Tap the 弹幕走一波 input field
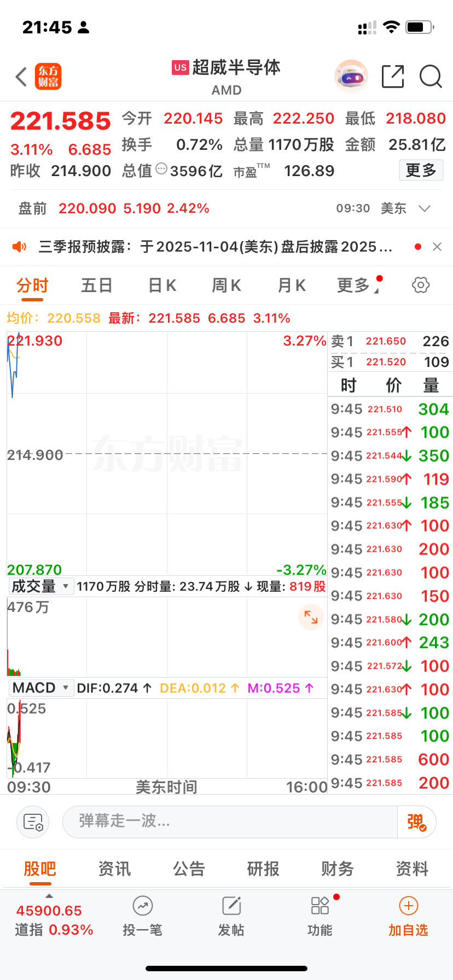The image size is (453, 980). tap(230, 822)
